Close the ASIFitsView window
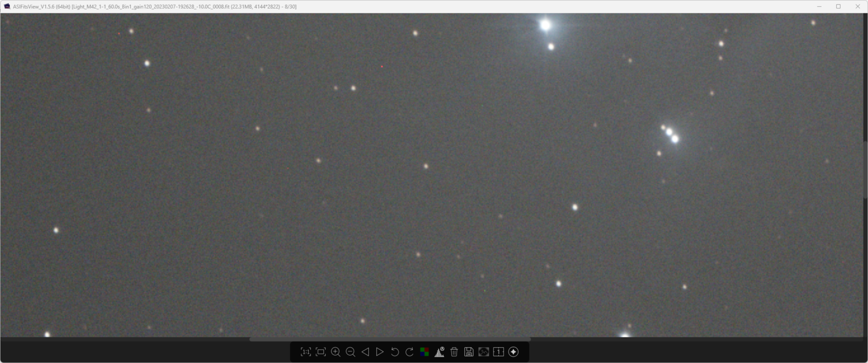Viewport: 868px width, 363px height. [858, 6]
